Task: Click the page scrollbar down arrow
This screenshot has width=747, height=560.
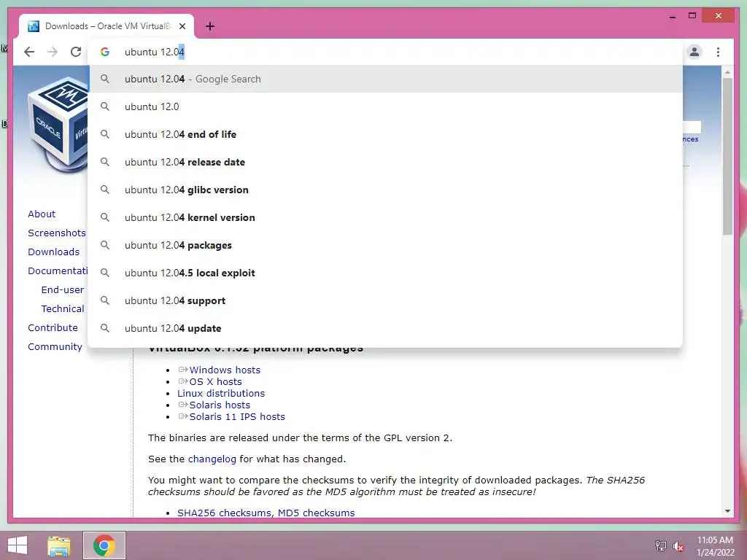Action: pos(727,511)
